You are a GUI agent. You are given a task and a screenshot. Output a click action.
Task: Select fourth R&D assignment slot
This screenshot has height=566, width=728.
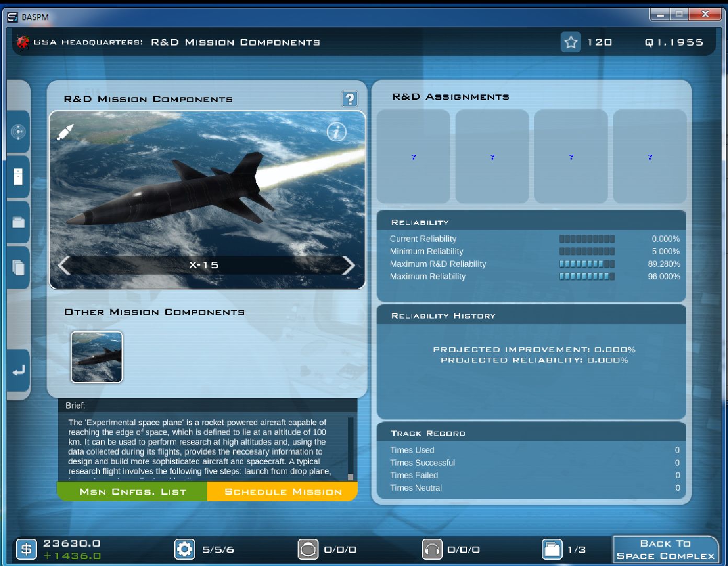tap(650, 156)
